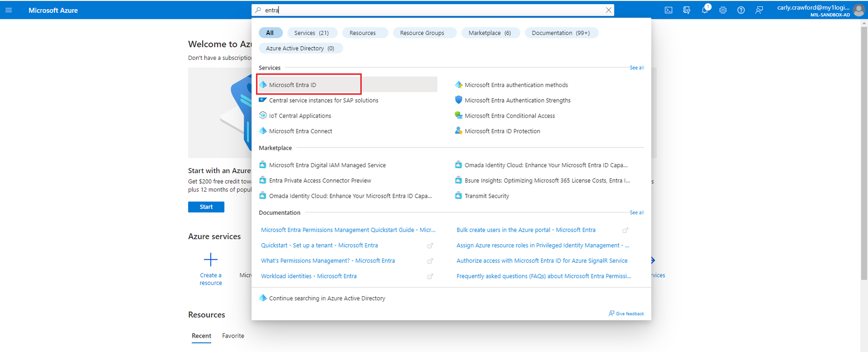Viewport: 868px width, 352px height.
Task: Open external link icon beside Quickstart tenant doc
Action: click(430, 246)
